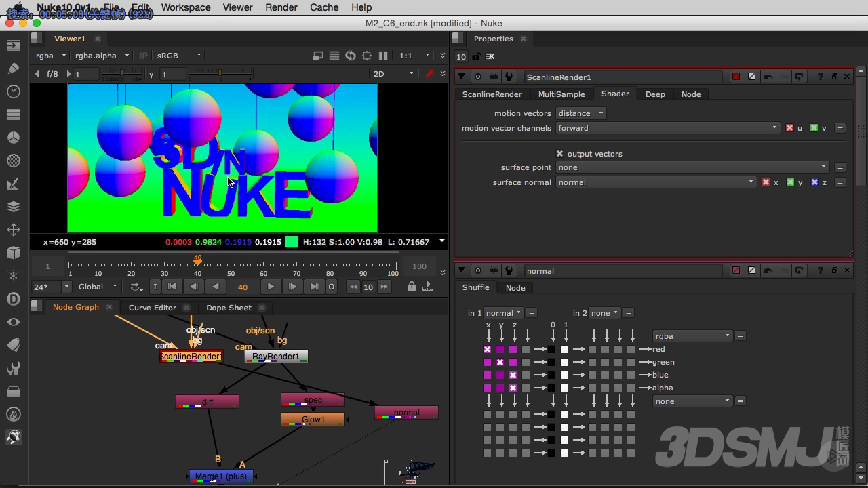Open the Time nodes clock icon
The image size is (868, 488).
[x=13, y=91]
